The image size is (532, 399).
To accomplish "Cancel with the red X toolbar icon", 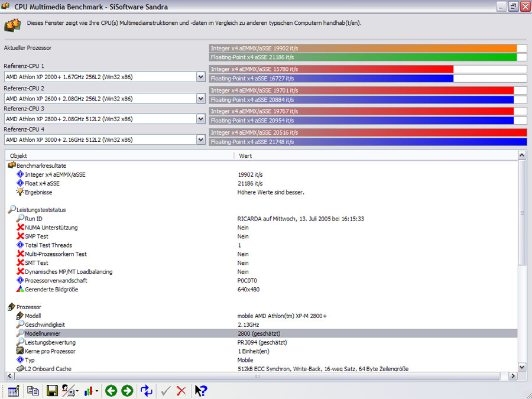I will (181, 391).
